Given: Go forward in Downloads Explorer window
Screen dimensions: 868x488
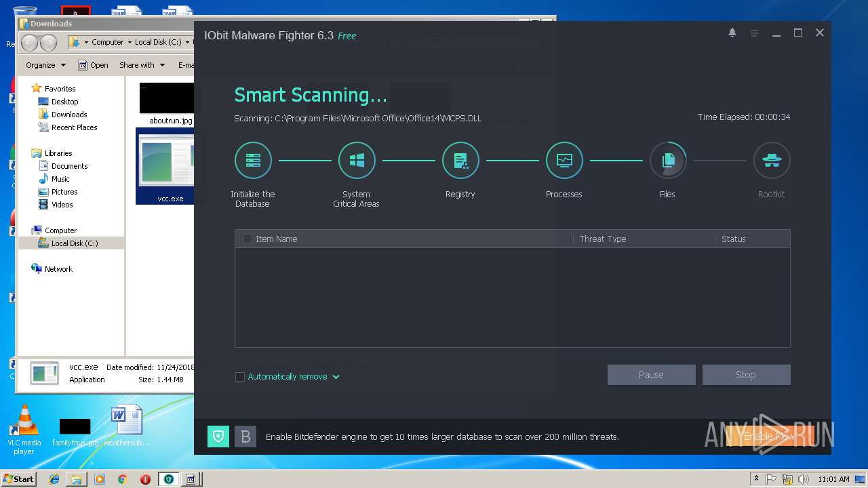Looking at the screenshot, I should pyautogui.click(x=48, y=43).
